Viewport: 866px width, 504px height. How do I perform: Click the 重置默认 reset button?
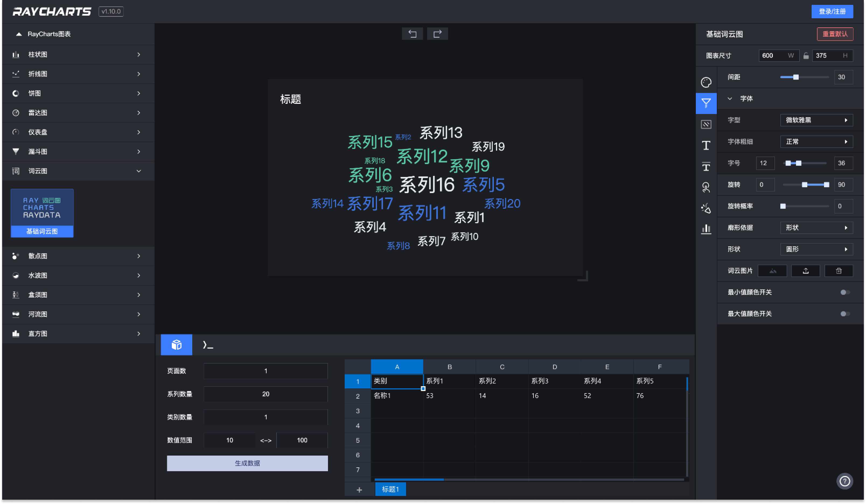click(x=834, y=34)
